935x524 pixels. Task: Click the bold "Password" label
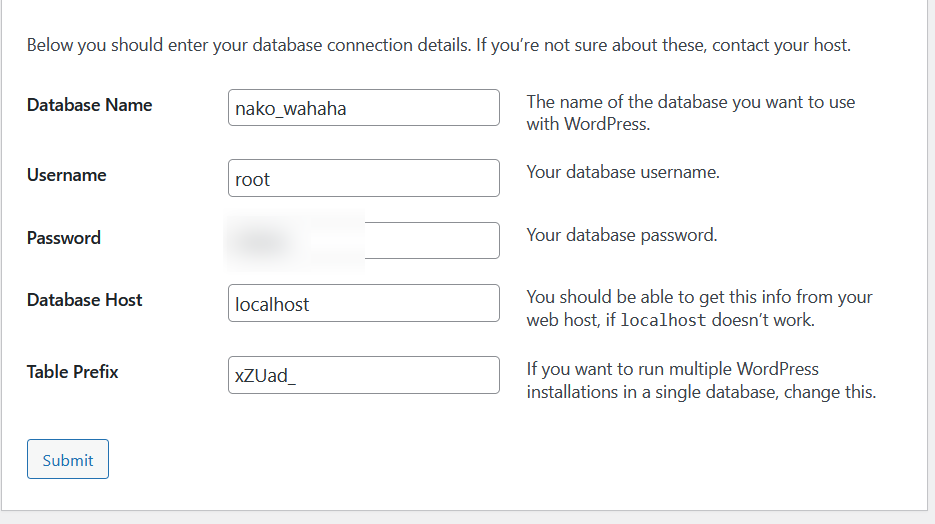pos(63,238)
